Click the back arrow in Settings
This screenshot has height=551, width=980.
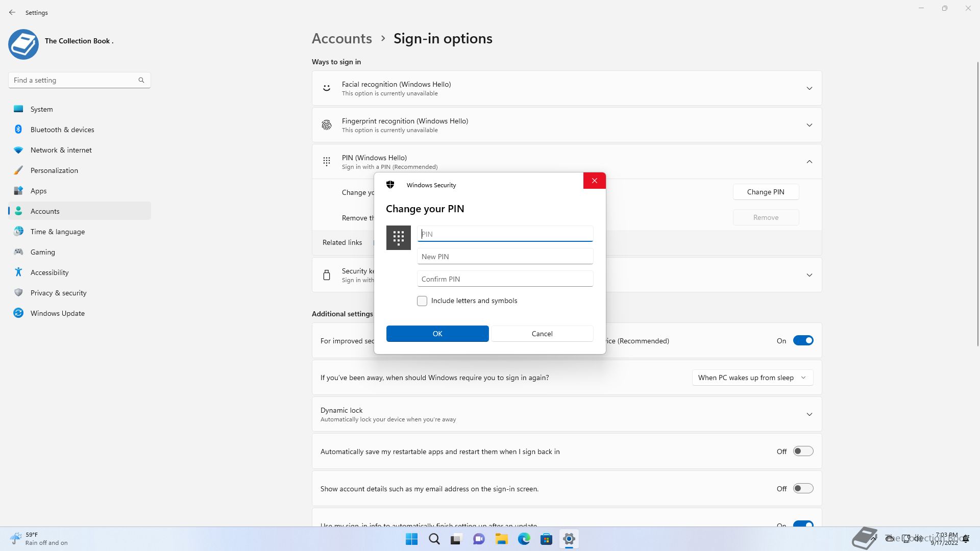coord(12,12)
